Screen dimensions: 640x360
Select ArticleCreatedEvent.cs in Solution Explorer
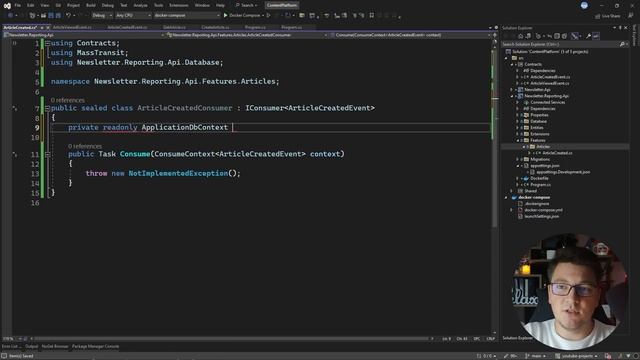point(549,77)
